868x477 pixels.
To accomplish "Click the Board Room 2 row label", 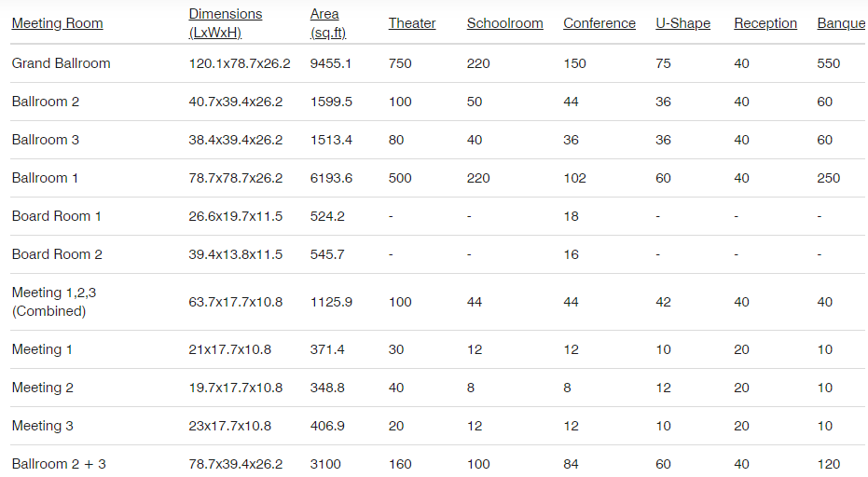I will pyautogui.click(x=57, y=254).
